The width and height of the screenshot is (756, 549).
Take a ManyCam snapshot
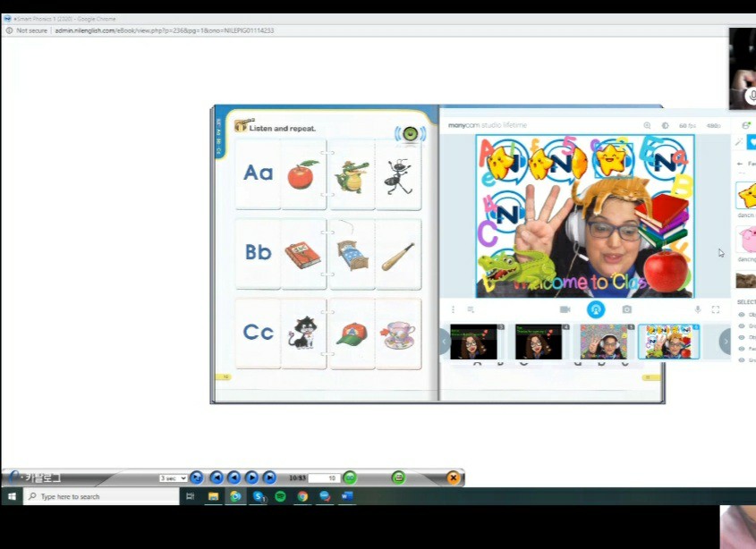(627, 309)
